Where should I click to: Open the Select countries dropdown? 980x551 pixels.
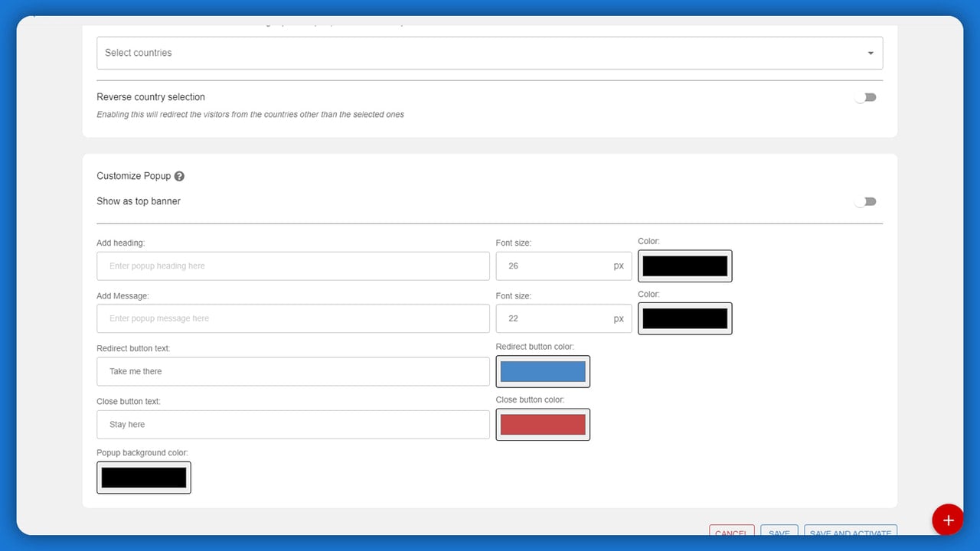tap(489, 53)
